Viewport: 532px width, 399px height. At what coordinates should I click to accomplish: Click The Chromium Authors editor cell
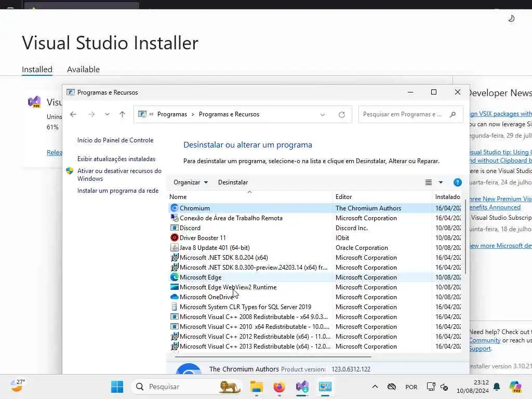point(368,208)
